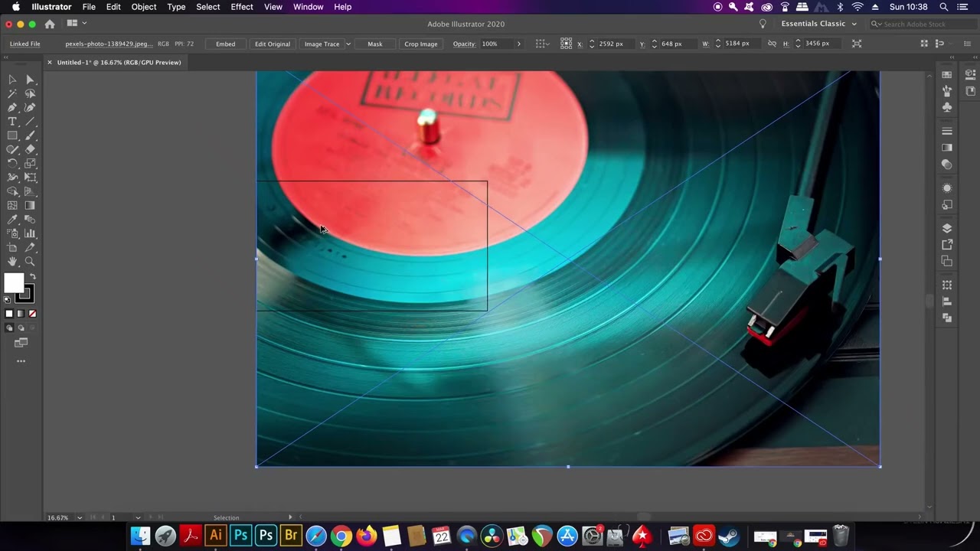Open the Pathfinder panel icon

947,318
